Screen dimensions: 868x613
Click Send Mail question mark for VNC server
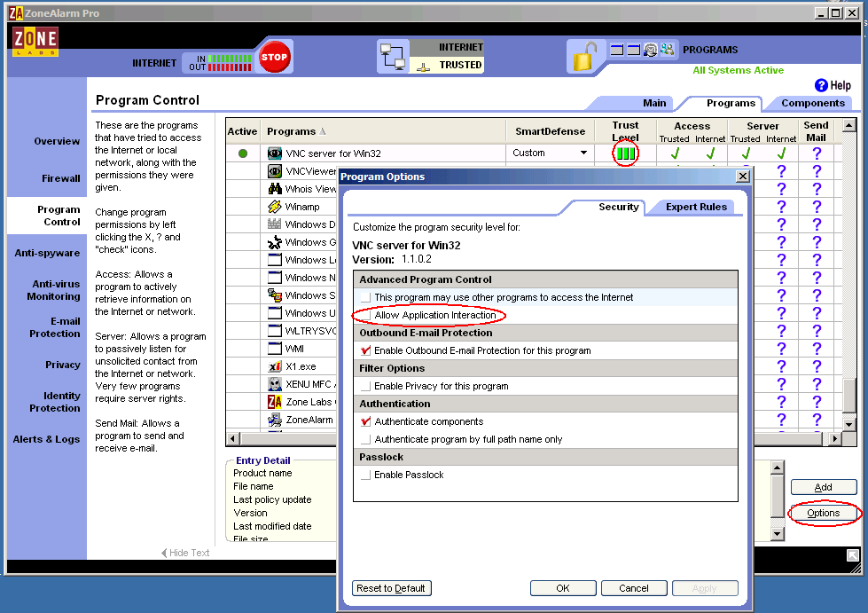coord(817,153)
